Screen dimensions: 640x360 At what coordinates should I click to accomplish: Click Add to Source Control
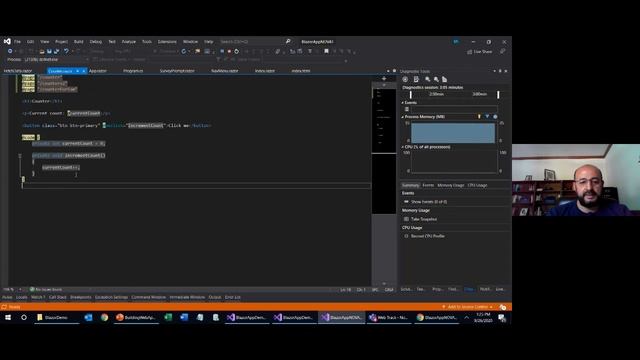(467, 307)
